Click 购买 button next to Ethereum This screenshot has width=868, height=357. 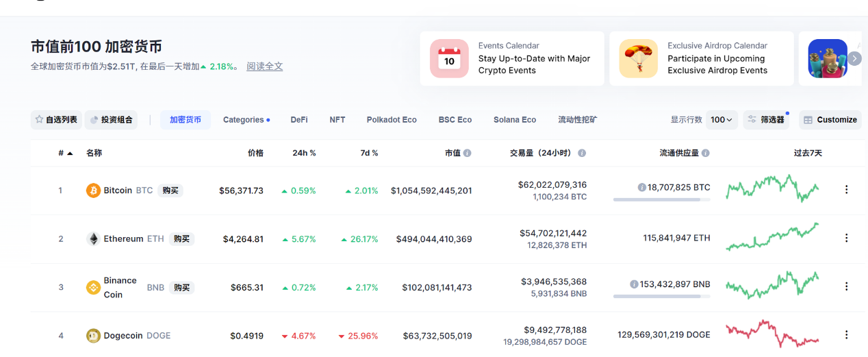181,239
